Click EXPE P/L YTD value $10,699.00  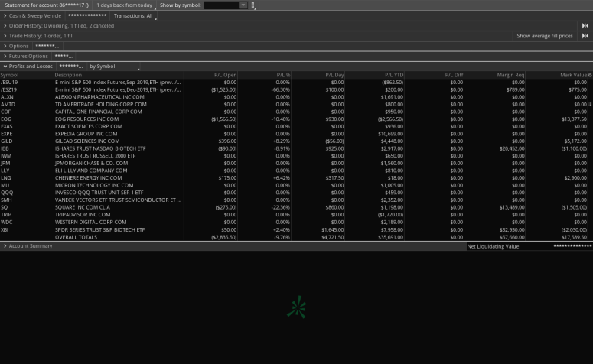coord(391,134)
